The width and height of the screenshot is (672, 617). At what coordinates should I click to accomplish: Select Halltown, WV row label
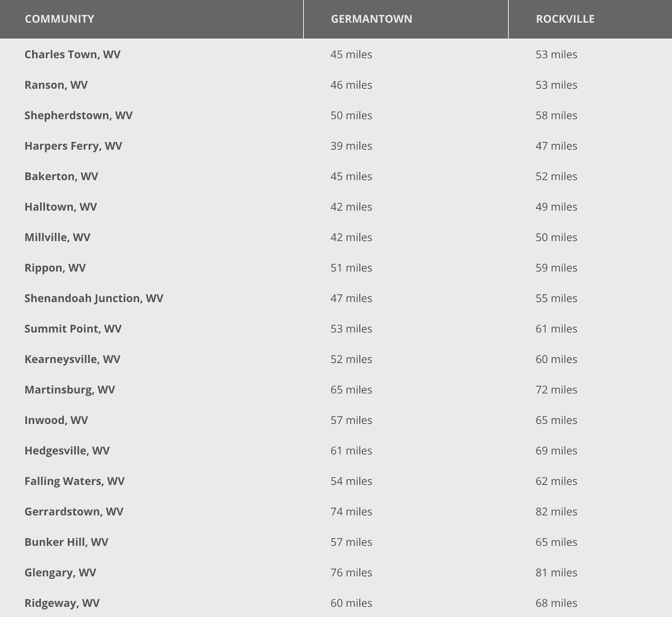[x=60, y=207]
